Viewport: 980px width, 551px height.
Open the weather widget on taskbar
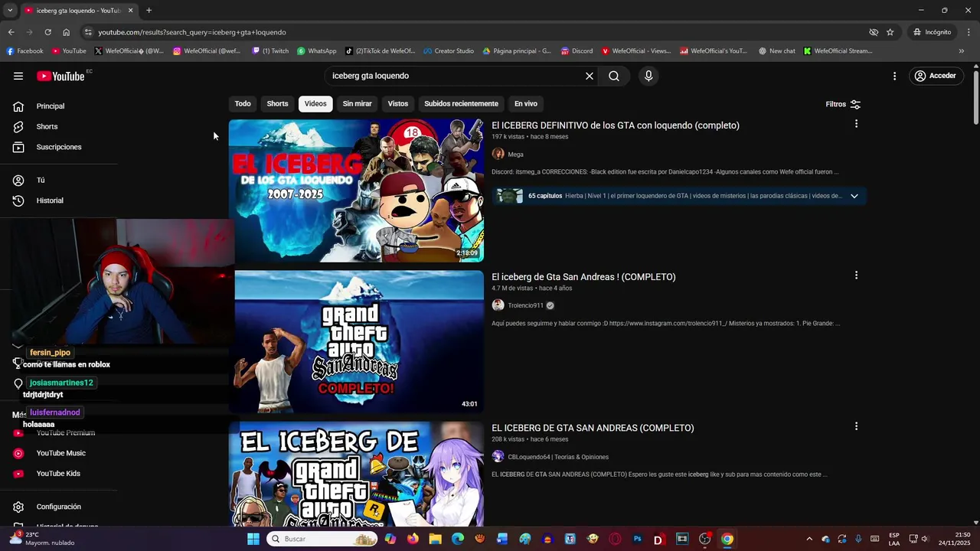41,539
